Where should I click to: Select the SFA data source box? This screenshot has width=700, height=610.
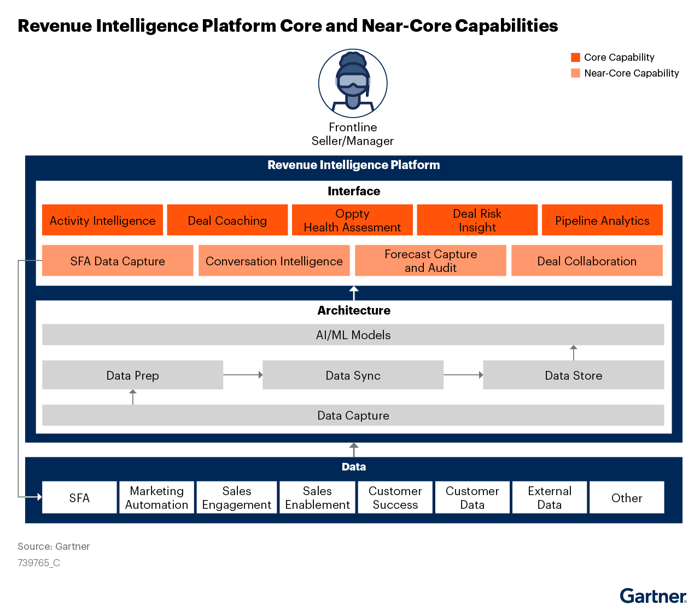(x=79, y=497)
